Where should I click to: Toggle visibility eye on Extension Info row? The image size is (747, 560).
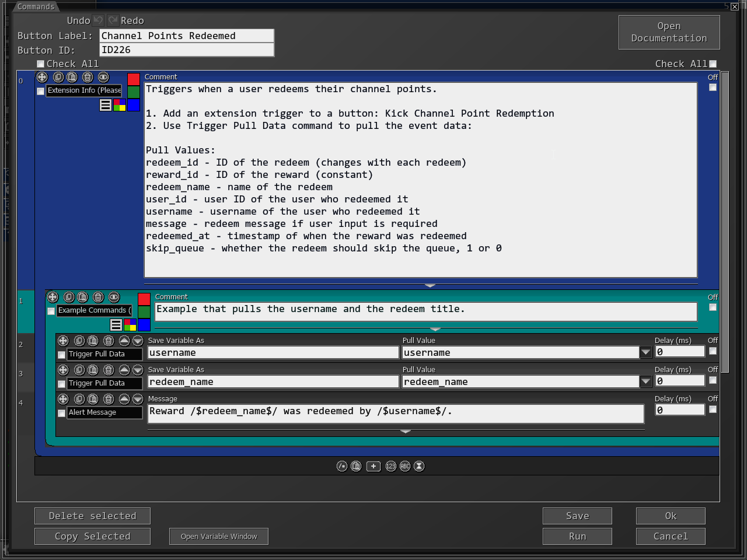point(103,77)
